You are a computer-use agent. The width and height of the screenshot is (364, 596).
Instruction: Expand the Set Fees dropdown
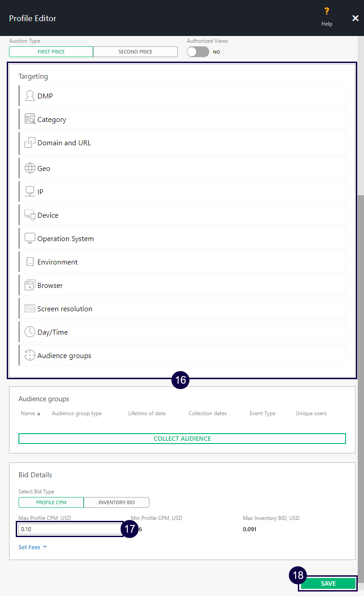(32, 547)
